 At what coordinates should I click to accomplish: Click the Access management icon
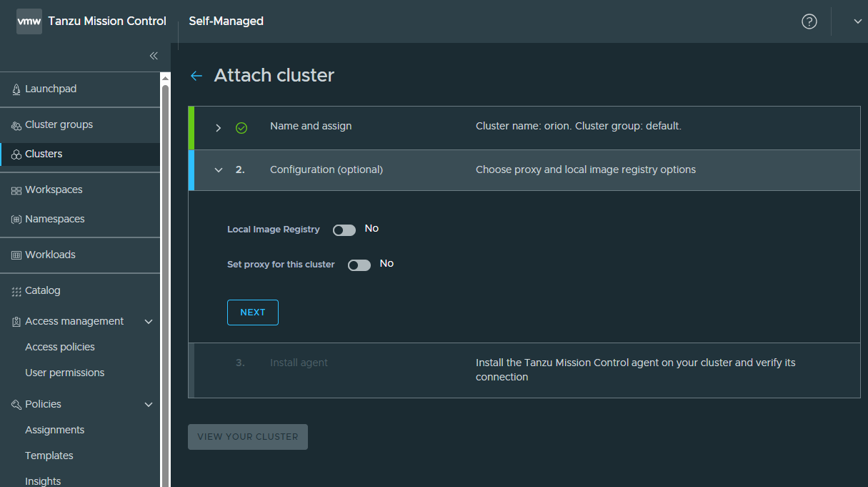tap(16, 322)
